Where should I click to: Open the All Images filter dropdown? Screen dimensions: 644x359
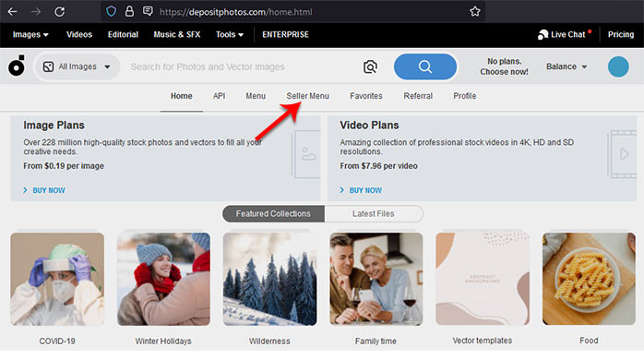(x=78, y=66)
